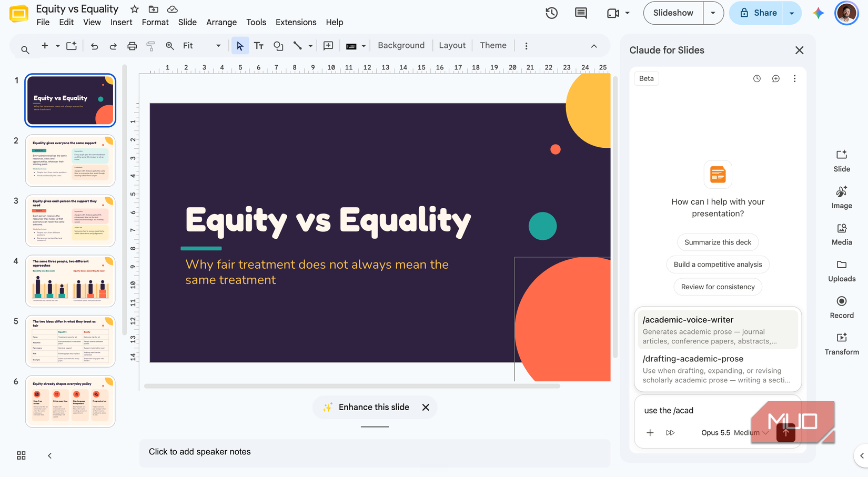Open the Gemini sparkle icon

(x=818, y=13)
